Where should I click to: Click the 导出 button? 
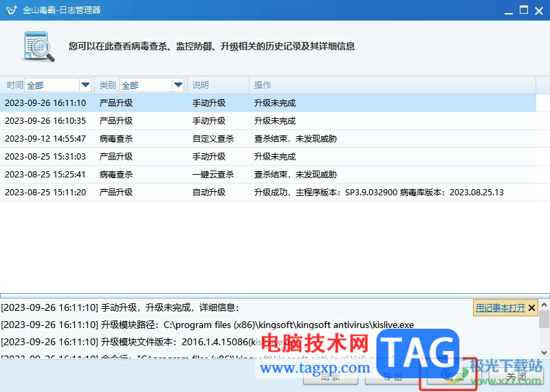coord(392,377)
